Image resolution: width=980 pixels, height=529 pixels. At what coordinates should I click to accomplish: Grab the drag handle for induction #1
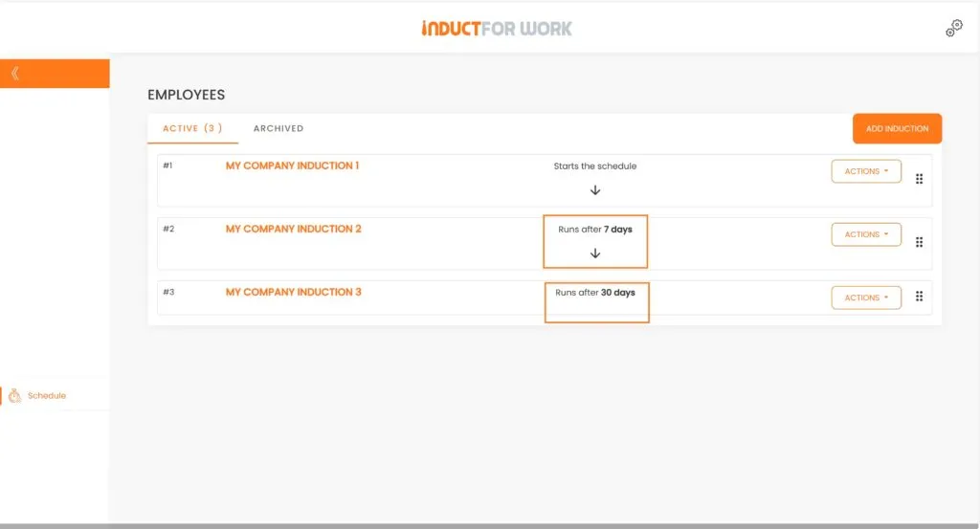tap(919, 179)
